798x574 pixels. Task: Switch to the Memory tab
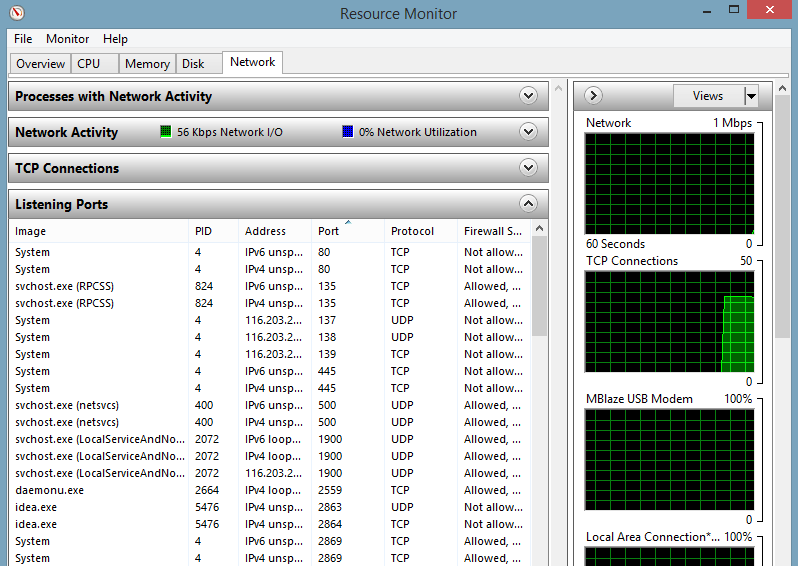147,64
